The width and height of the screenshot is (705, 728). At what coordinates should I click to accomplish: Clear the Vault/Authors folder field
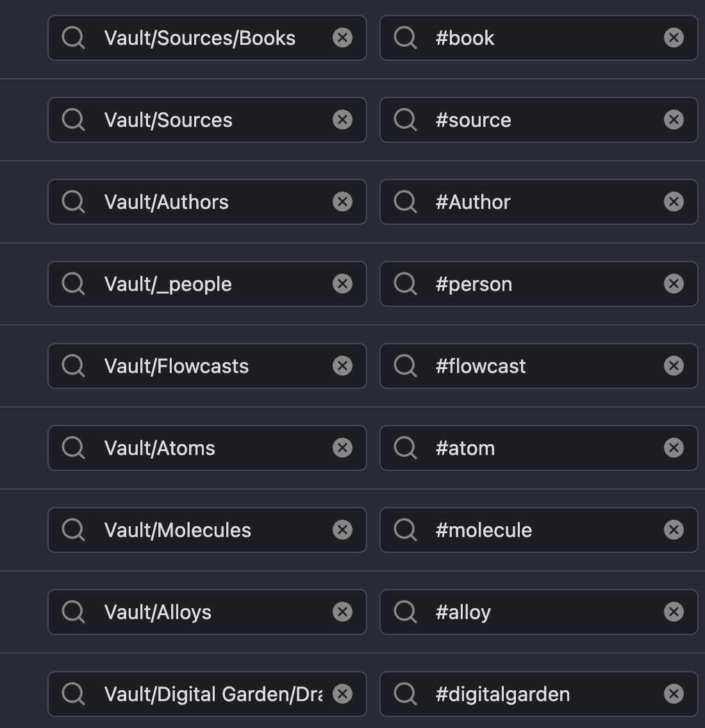[342, 201]
